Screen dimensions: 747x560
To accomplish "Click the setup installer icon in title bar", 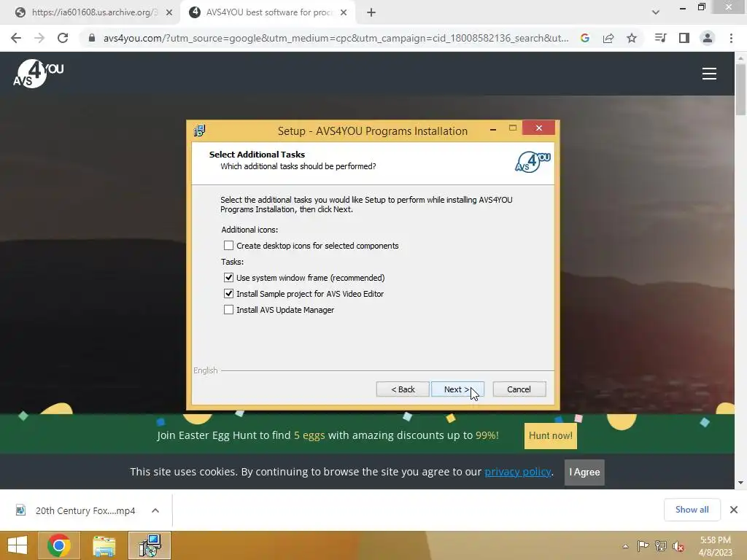I will [200, 131].
